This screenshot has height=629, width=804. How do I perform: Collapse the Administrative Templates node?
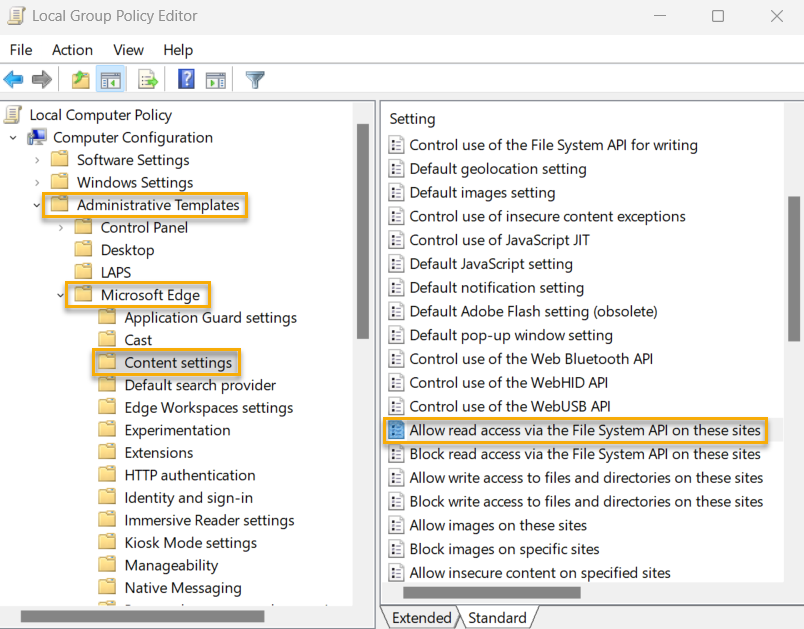(36, 205)
